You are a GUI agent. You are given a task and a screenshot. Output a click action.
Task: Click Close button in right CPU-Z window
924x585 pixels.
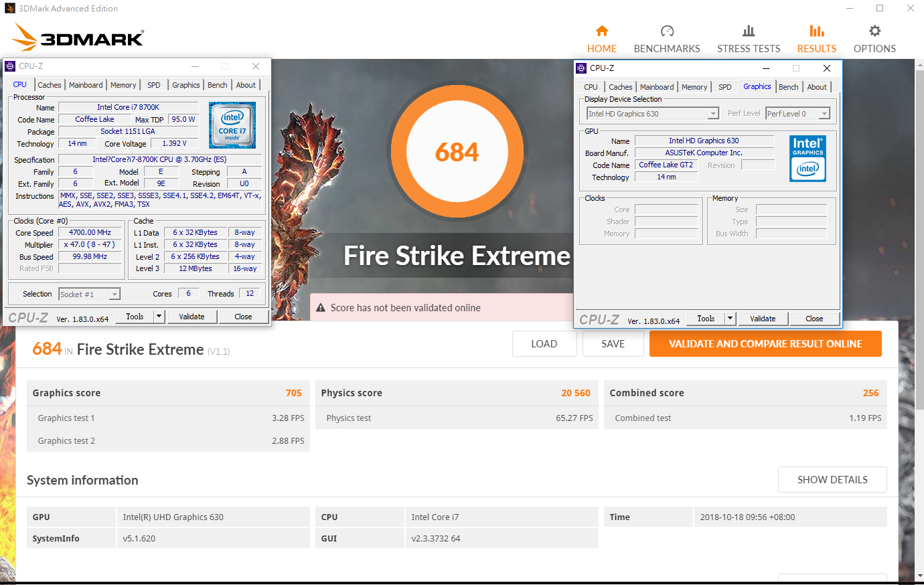(814, 319)
